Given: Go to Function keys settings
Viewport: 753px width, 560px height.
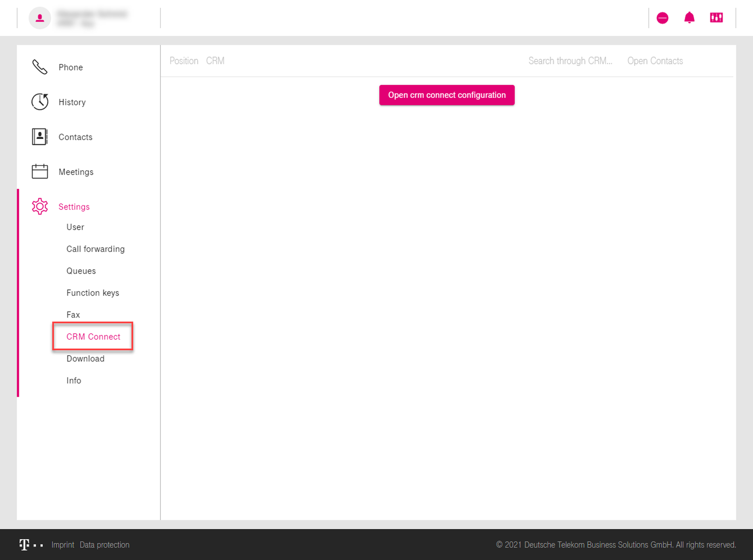Looking at the screenshot, I should 93,293.
